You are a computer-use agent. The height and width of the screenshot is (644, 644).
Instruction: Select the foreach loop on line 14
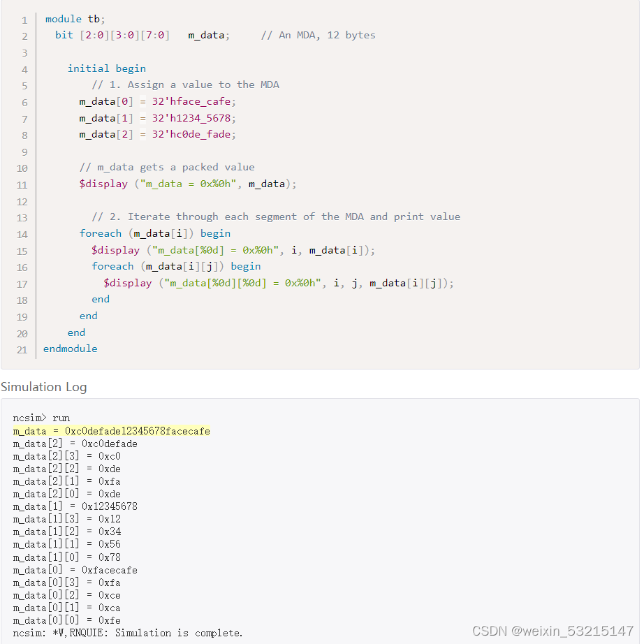(x=101, y=233)
